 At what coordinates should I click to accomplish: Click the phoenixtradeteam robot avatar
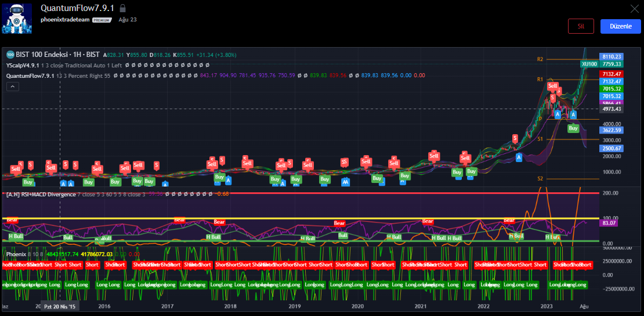point(17,18)
